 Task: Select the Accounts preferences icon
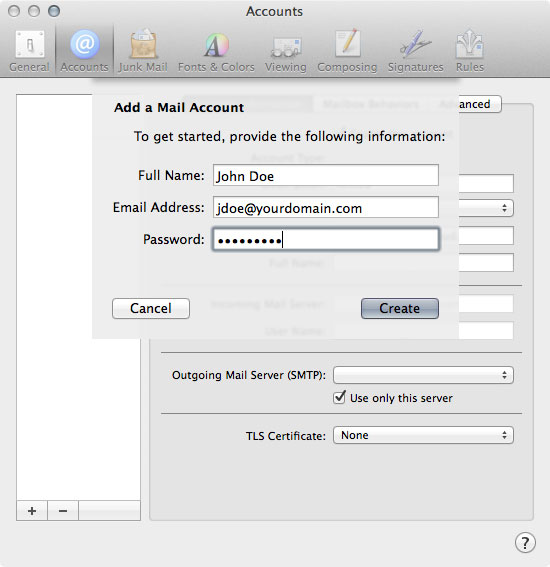[84, 51]
